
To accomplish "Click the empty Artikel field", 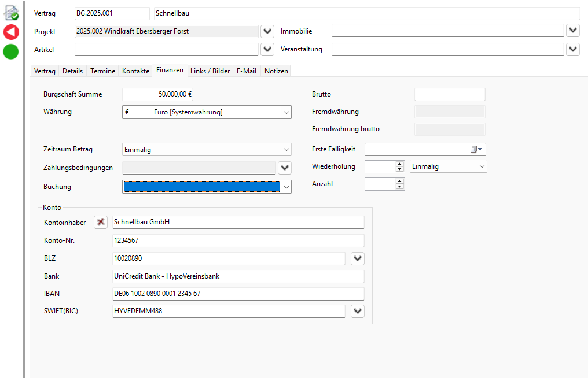I will pyautogui.click(x=167, y=49).
